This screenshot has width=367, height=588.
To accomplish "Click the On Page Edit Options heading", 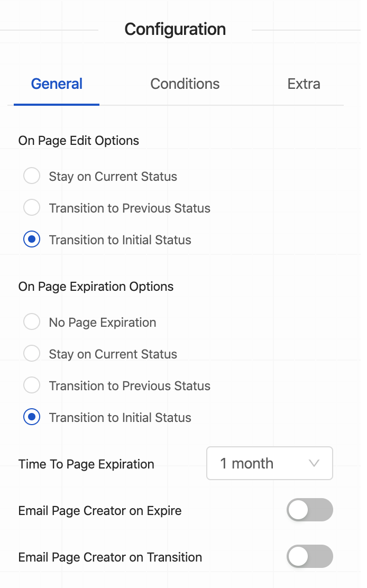I will 79,141.
